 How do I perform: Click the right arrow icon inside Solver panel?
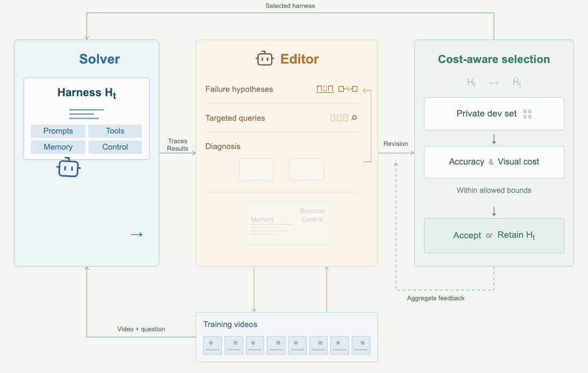click(136, 235)
